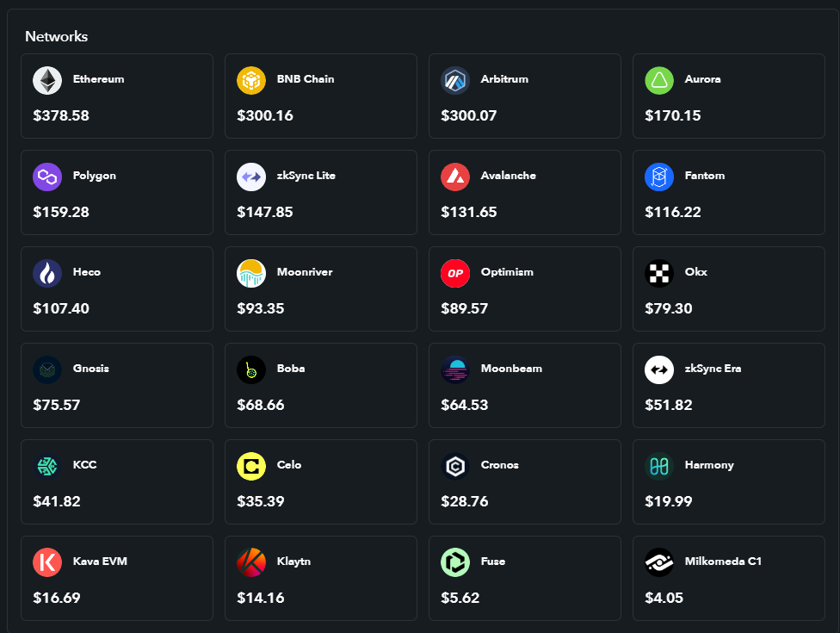Click the green Aurora icon
Screen dimensions: 840x633
tap(659, 80)
